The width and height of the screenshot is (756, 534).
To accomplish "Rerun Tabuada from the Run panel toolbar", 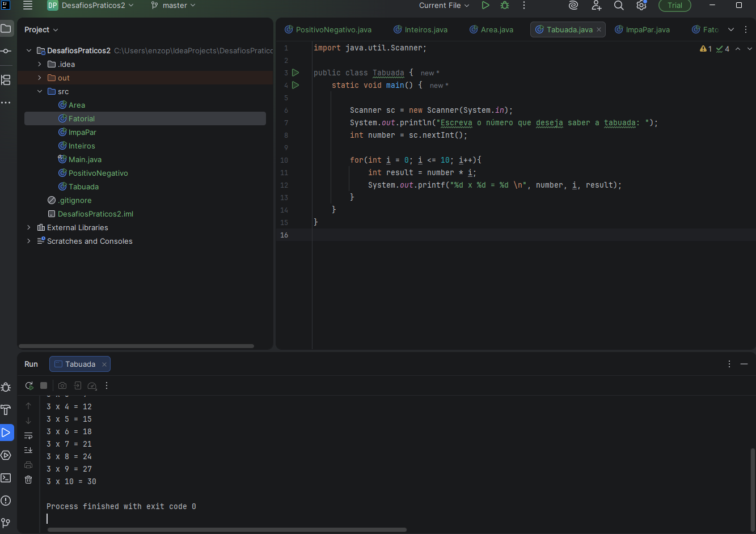I will [x=29, y=385].
